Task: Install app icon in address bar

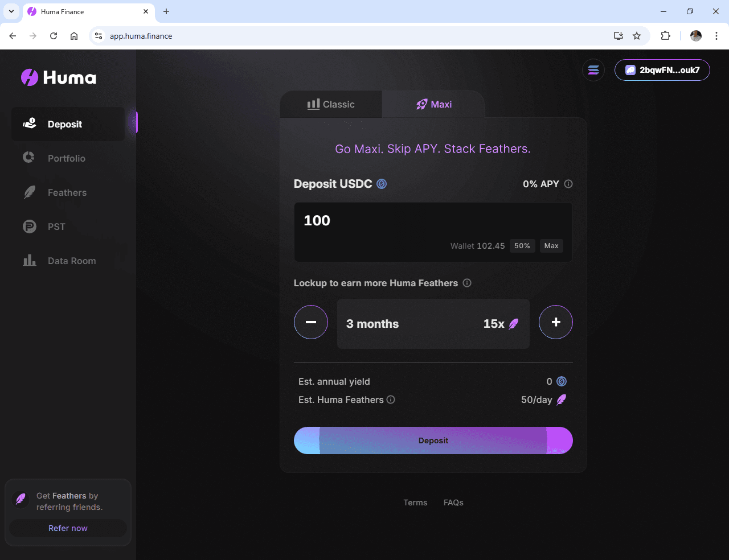Action: coord(618,36)
